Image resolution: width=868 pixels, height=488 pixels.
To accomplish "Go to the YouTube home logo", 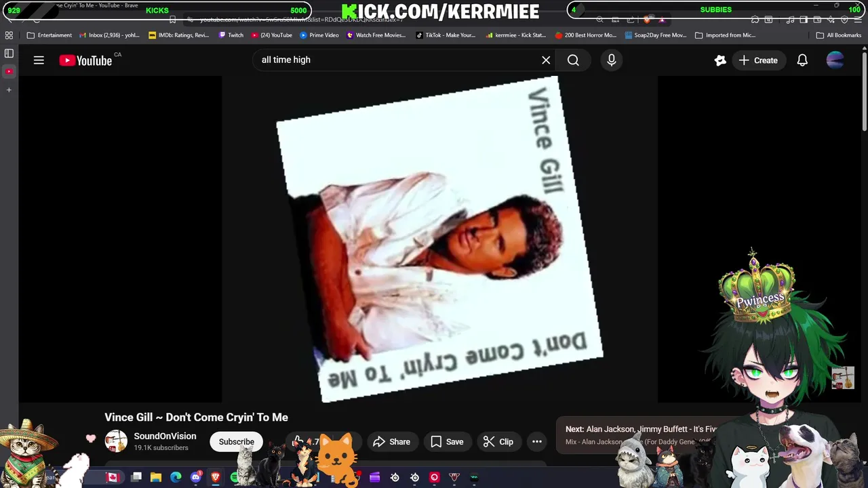I will 86,60.
